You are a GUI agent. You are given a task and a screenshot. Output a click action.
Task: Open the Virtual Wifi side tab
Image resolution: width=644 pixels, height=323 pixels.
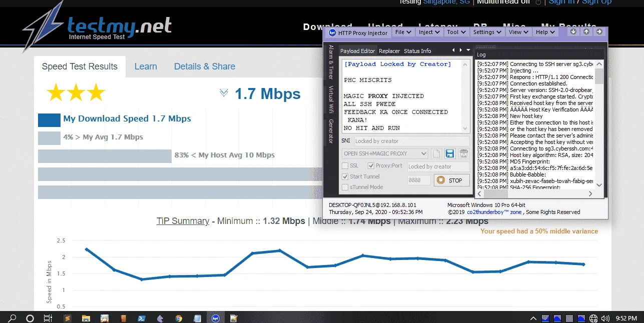(331, 99)
